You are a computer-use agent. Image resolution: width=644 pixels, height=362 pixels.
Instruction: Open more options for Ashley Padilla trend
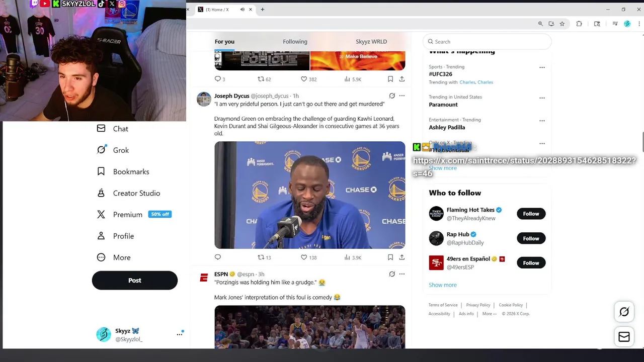click(x=542, y=121)
